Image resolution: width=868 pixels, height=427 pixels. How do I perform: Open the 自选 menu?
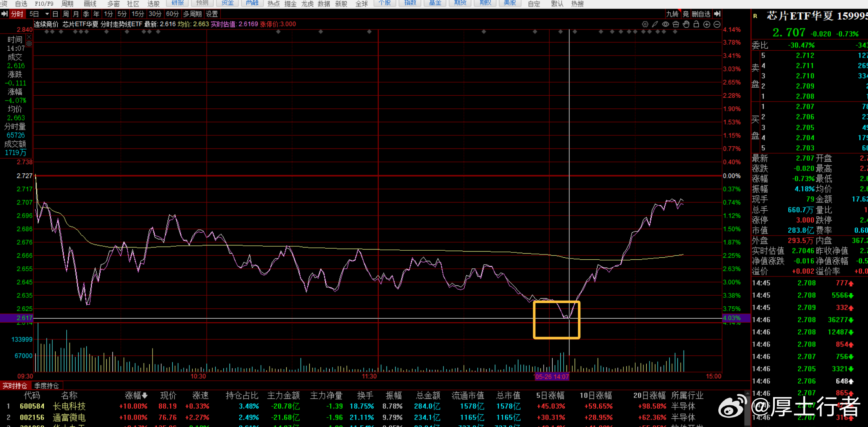(21, 4)
